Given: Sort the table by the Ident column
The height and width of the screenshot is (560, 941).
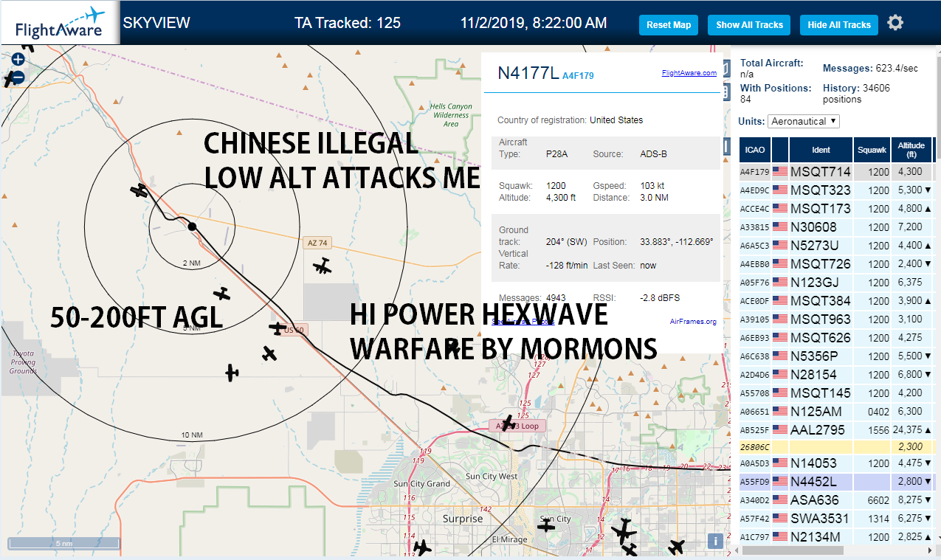Looking at the screenshot, I should coord(821,150).
